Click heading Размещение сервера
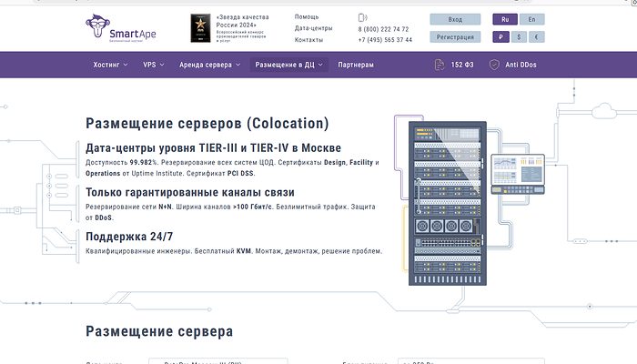Screen dimensions: 637x364 (x=159, y=331)
